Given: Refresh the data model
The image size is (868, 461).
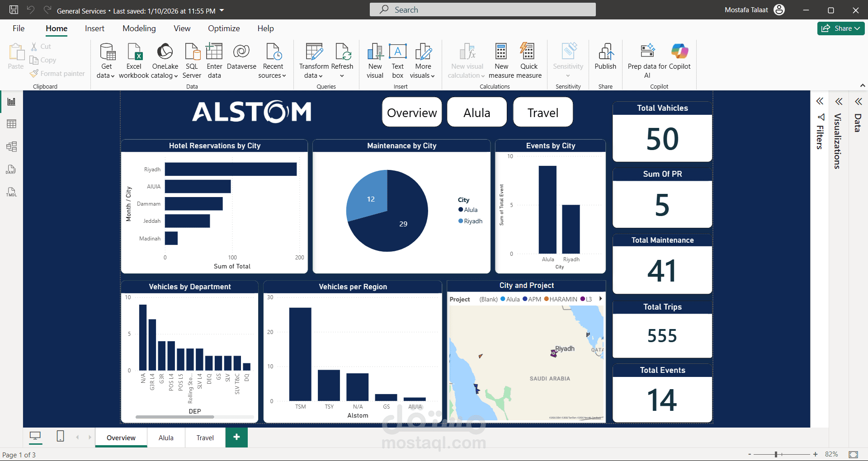Looking at the screenshot, I should [342, 61].
